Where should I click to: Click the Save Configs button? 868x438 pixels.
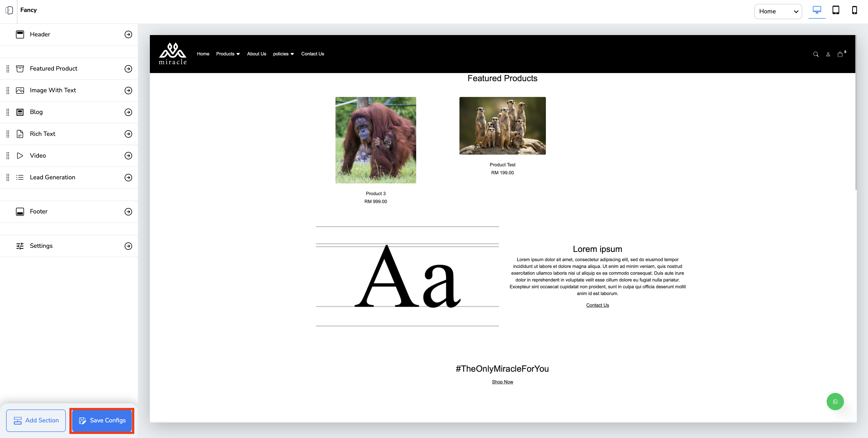coord(102,420)
